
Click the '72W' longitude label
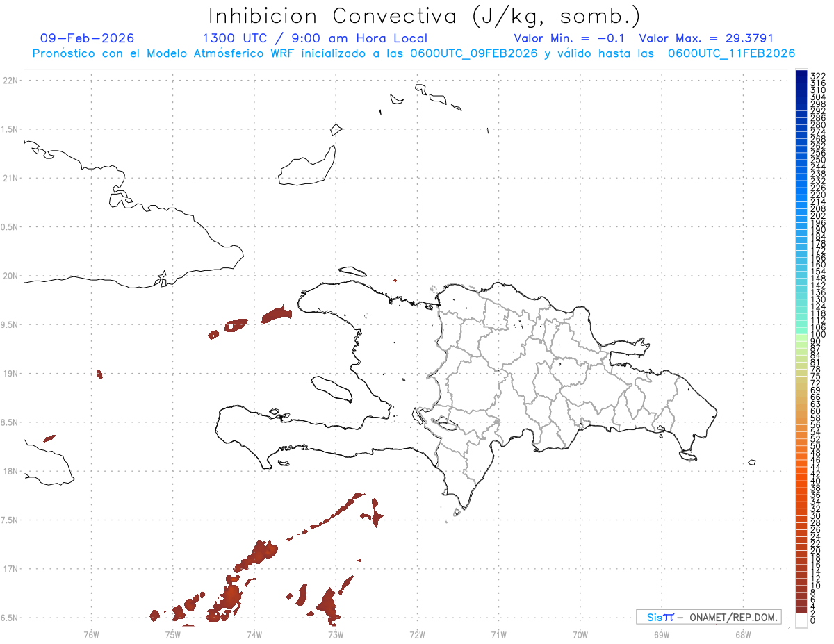(417, 634)
